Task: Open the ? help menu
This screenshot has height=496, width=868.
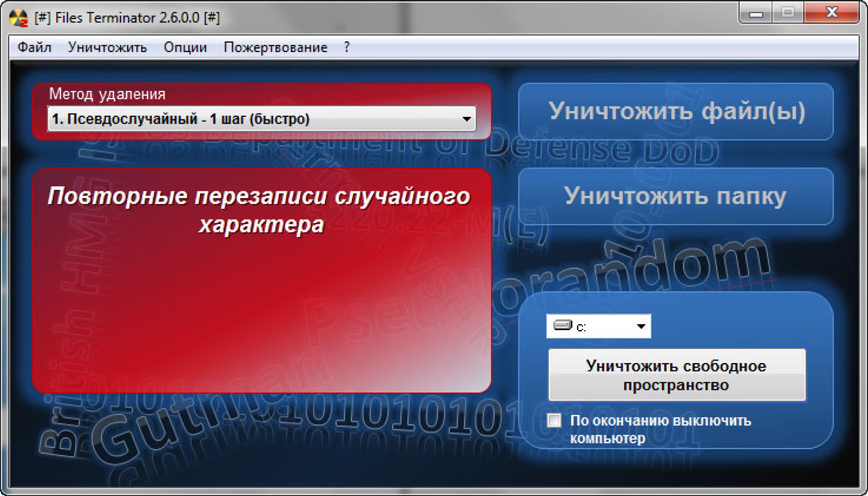Action: tap(347, 47)
